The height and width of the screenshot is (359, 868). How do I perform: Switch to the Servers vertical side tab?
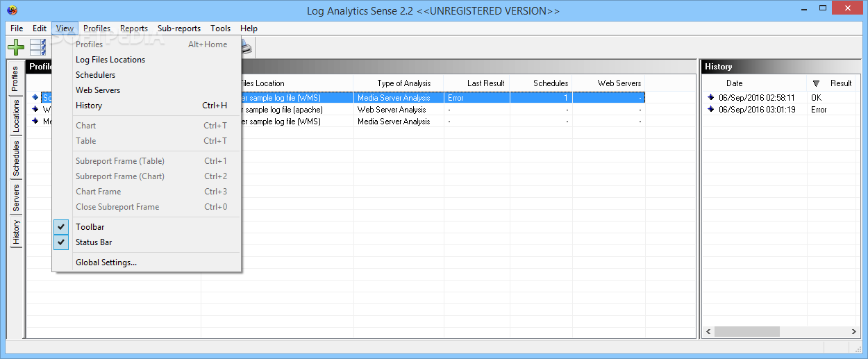[x=16, y=198]
